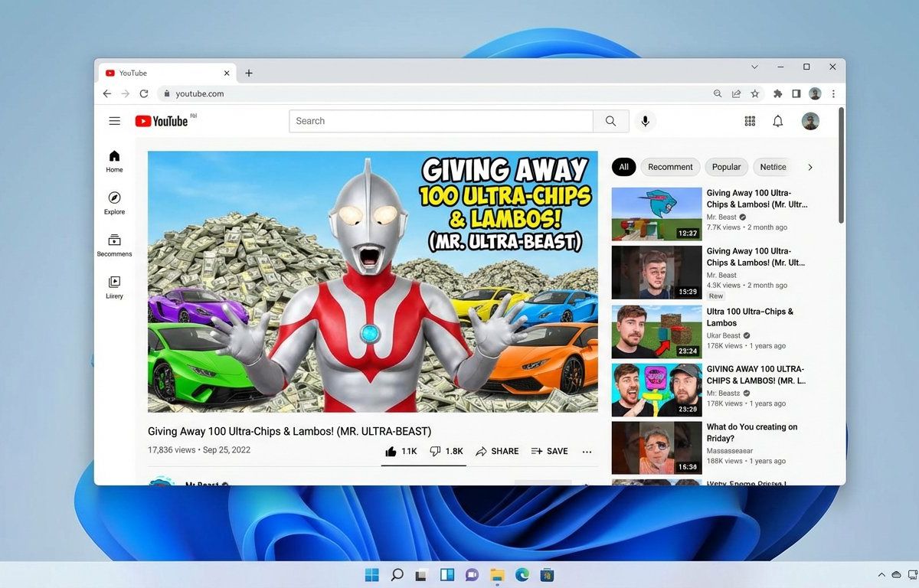Screen dimensions: 919x588
Task: Open Explore in the sidebar
Action: click(114, 203)
